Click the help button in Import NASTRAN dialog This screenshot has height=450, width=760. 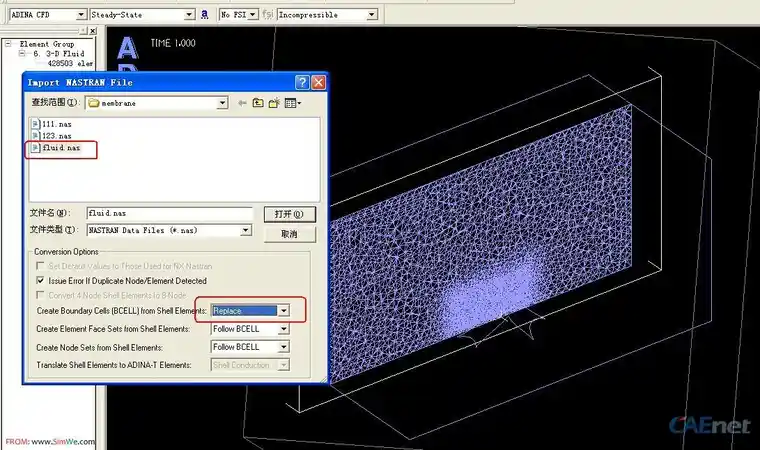302,82
